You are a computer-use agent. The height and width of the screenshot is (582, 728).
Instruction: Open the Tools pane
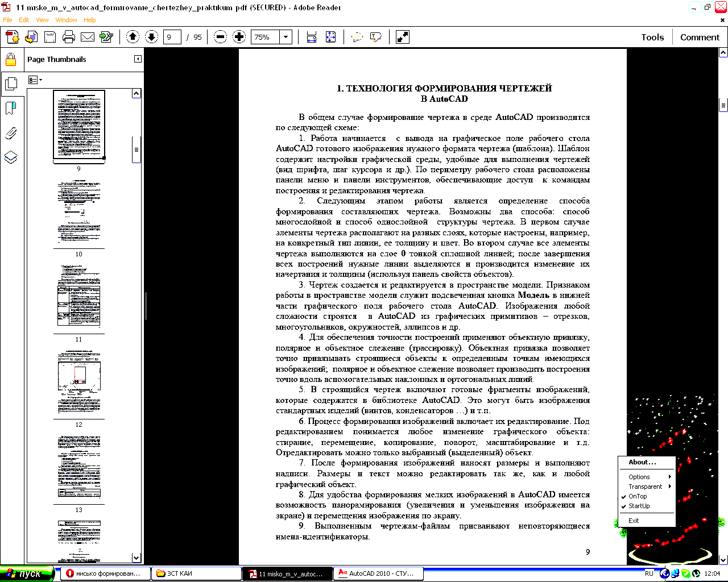pyautogui.click(x=652, y=37)
